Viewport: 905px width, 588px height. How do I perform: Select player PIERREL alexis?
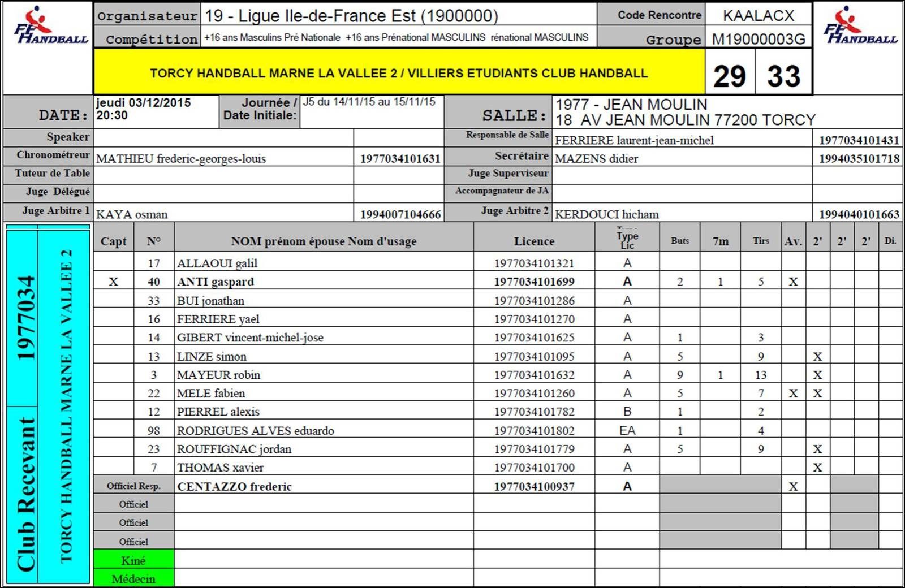pyautogui.click(x=218, y=412)
